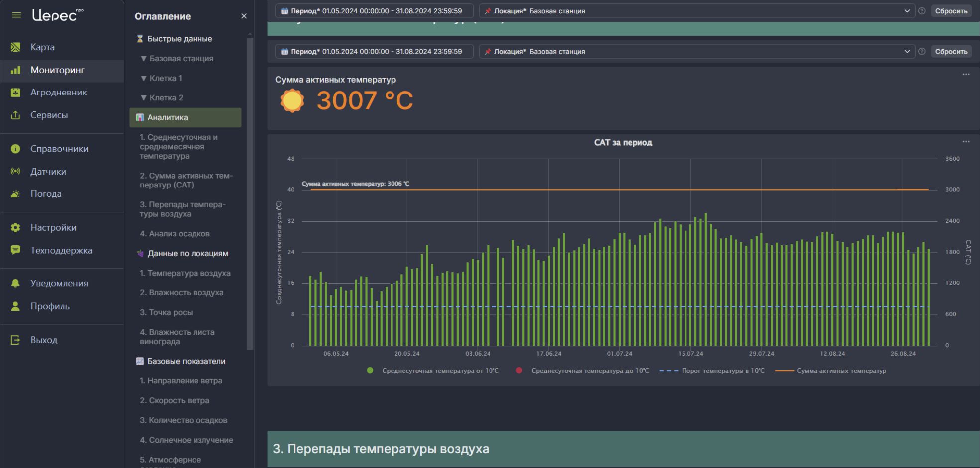Screen dimensions: 980x468
Task: Click the Церес logo
Action: pos(57,15)
